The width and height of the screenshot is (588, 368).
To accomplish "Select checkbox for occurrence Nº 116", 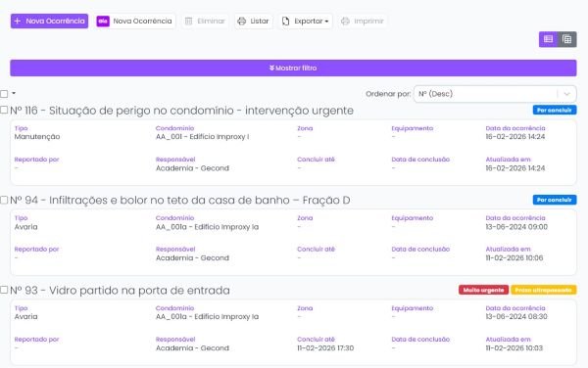I will (4, 110).
